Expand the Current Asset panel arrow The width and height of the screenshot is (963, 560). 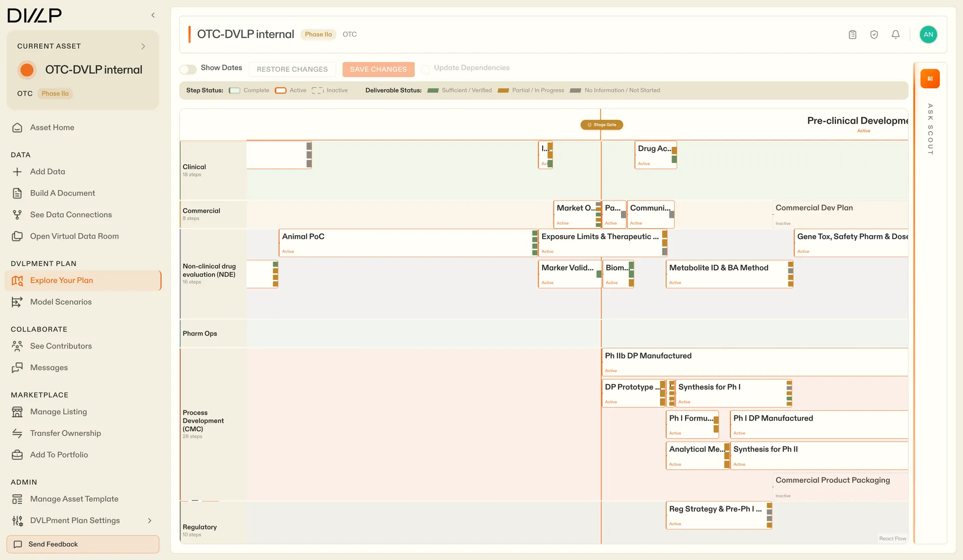click(143, 46)
